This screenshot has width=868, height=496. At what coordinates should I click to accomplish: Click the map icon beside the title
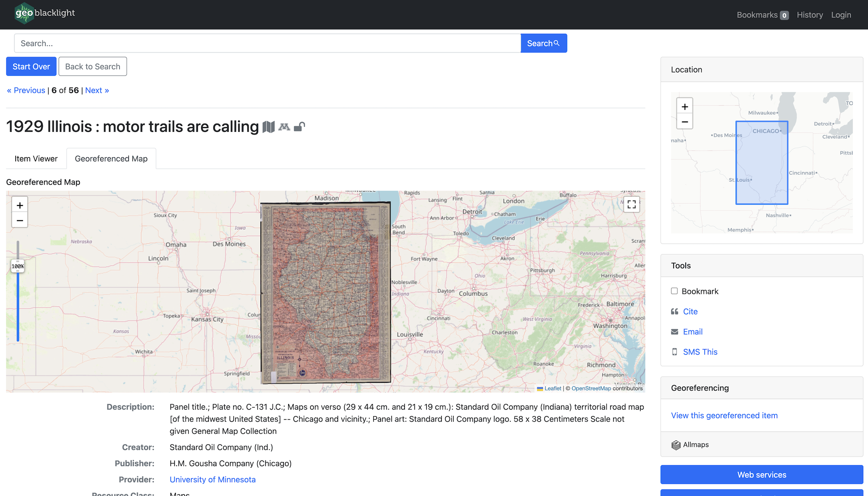[269, 127]
